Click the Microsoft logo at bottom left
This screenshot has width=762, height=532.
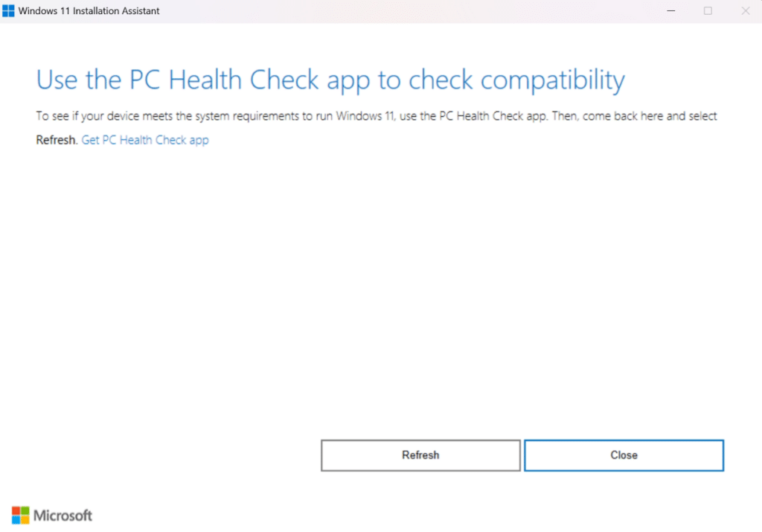52,515
